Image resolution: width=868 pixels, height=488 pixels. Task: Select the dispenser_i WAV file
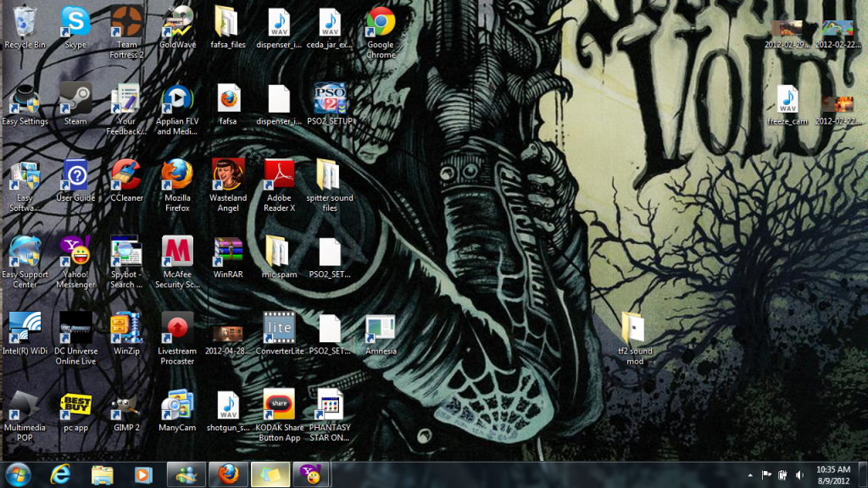(279, 28)
